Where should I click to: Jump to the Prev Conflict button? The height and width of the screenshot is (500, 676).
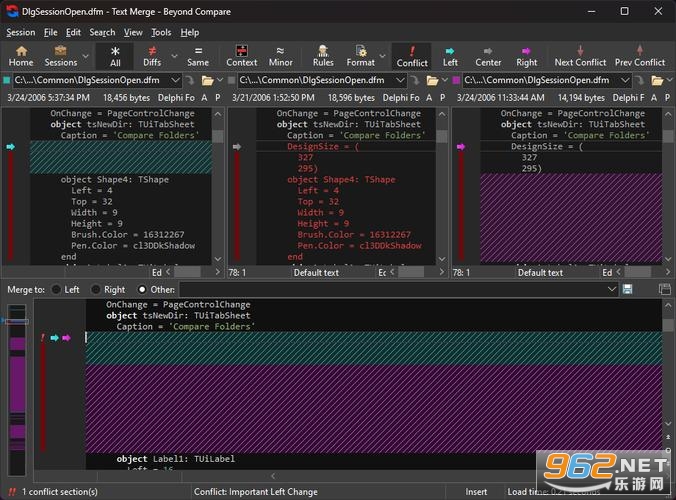coord(640,56)
